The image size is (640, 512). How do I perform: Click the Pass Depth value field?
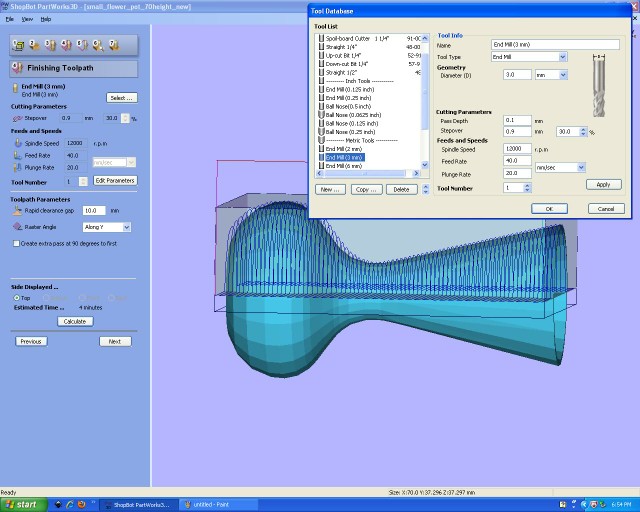[x=517, y=120]
